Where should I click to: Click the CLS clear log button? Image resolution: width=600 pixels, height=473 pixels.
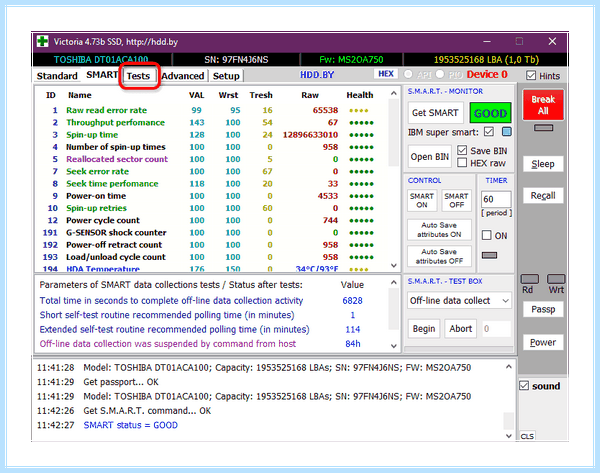[x=527, y=436]
